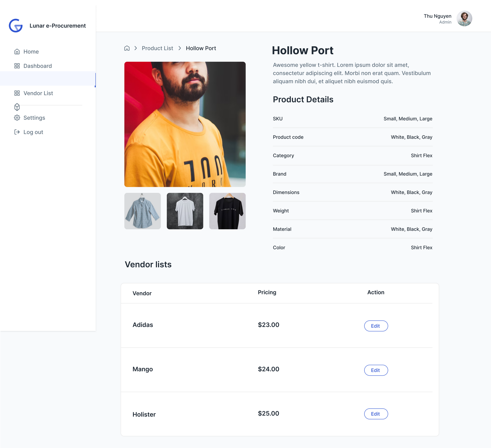Edit the Adidas vendor pricing
Image resolution: width=491 pixels, height=448 pixels.
click(x=376, y=326)
